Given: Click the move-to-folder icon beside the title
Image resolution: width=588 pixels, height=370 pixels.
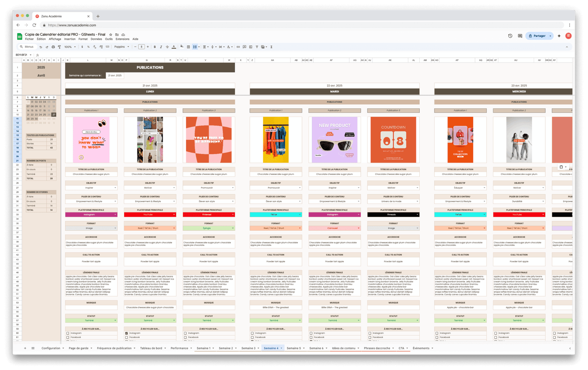Looking at the screenshot, I should click(117, 35).
